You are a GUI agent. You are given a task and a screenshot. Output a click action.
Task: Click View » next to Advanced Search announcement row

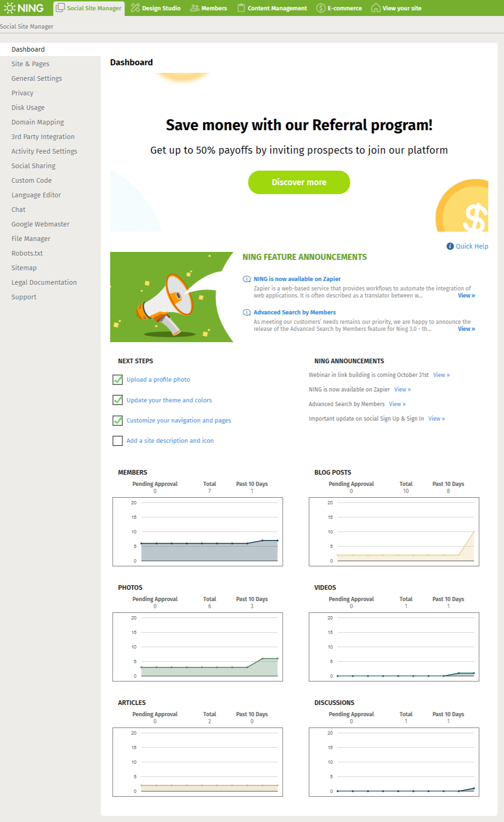point(397,404)
